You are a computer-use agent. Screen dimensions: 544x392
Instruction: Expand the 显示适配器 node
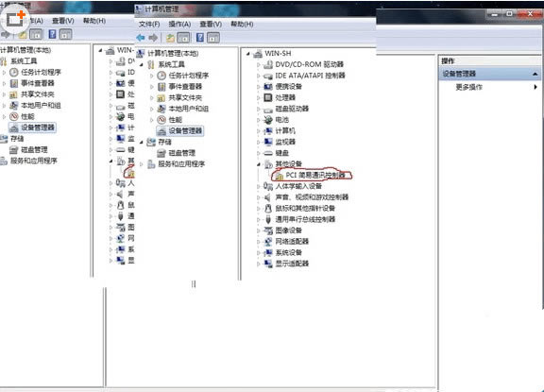click(x=259, y=264)
